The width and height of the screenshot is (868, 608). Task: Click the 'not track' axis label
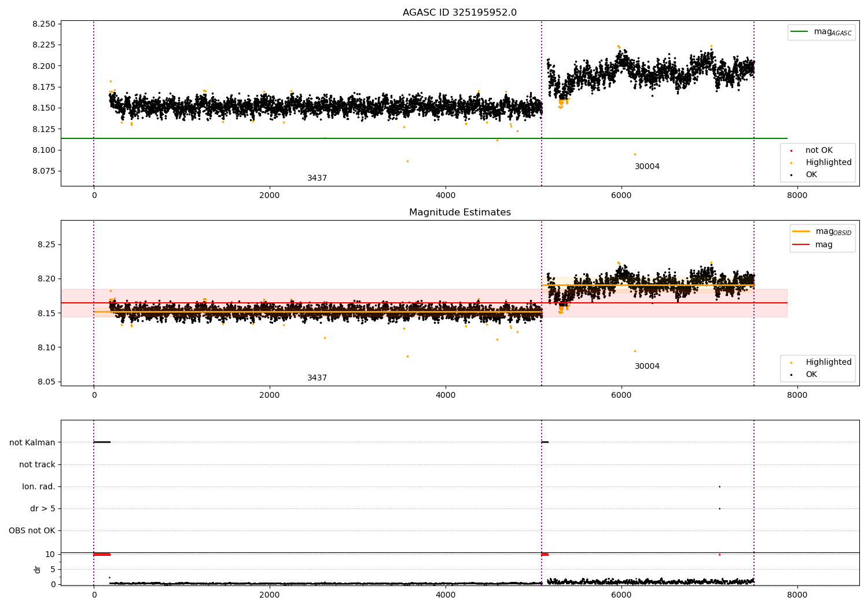click(37, 464)
